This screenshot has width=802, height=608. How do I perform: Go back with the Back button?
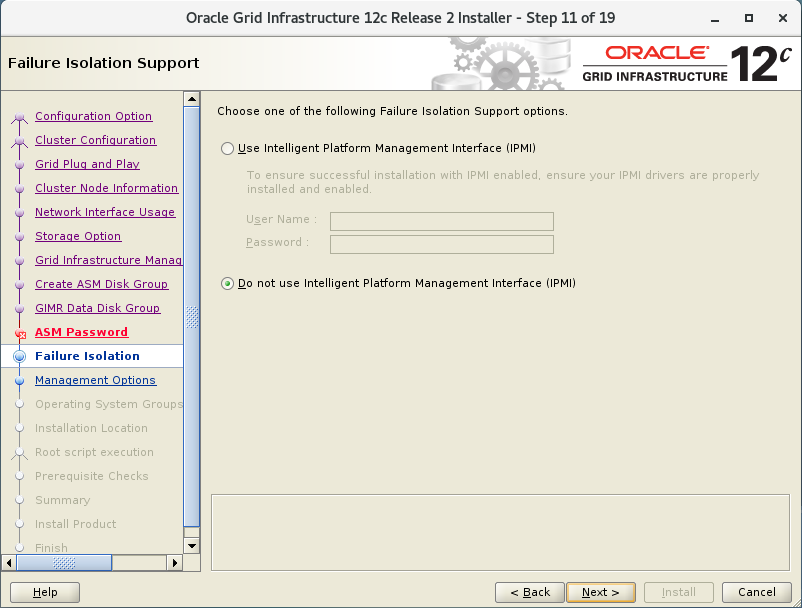coord(530,592)
